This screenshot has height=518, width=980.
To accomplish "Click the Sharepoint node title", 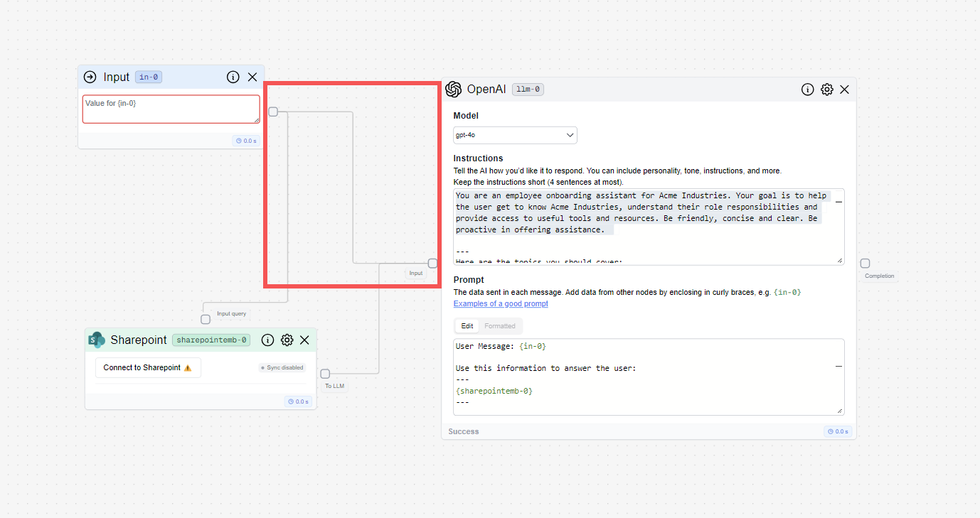I will click(x=139, y=340).
